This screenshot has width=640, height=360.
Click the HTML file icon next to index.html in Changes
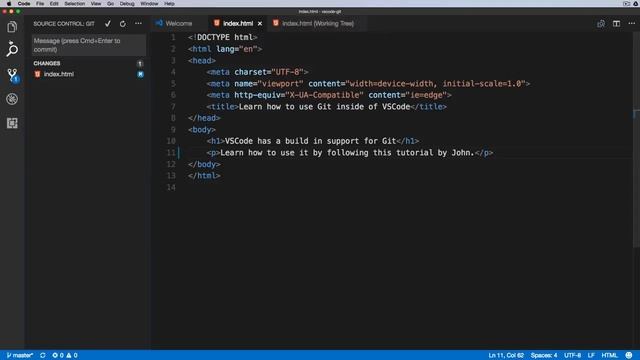click(x=38, y=74)
